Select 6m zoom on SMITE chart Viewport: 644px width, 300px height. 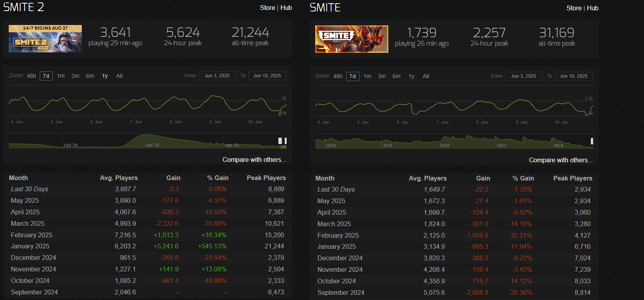tap(397, 76)
